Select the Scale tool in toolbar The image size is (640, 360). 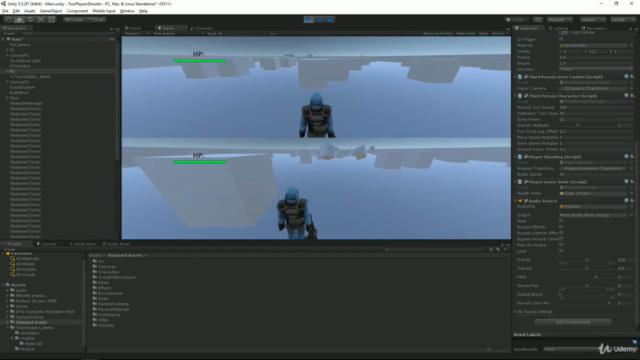41,20
